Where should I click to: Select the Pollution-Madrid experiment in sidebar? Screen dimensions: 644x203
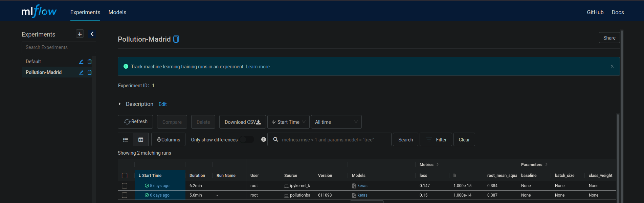pyautogui.click(x=44, y=72)
